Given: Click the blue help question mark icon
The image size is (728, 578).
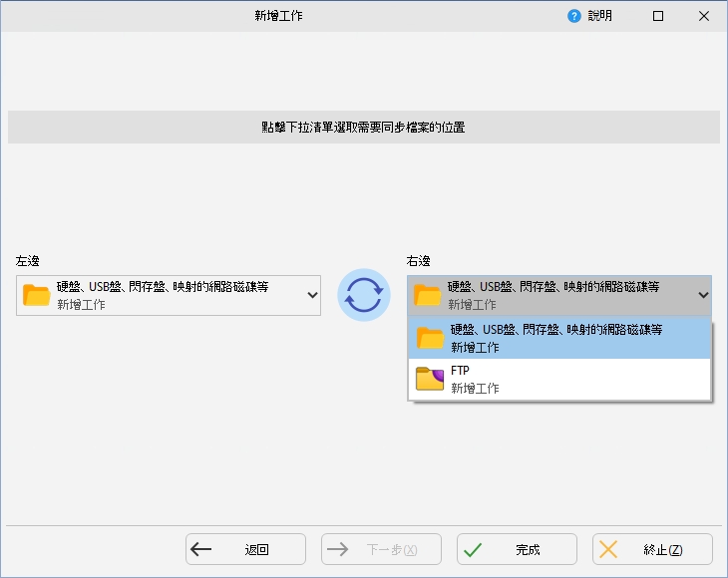Looking at the screenshot, I should point(574,16).
